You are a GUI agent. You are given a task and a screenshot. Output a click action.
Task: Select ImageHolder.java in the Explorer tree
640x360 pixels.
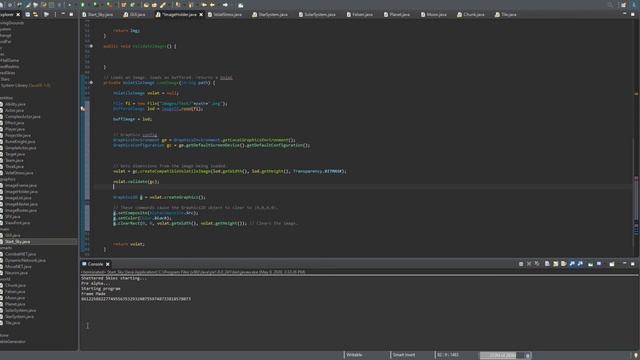[21, 191]
